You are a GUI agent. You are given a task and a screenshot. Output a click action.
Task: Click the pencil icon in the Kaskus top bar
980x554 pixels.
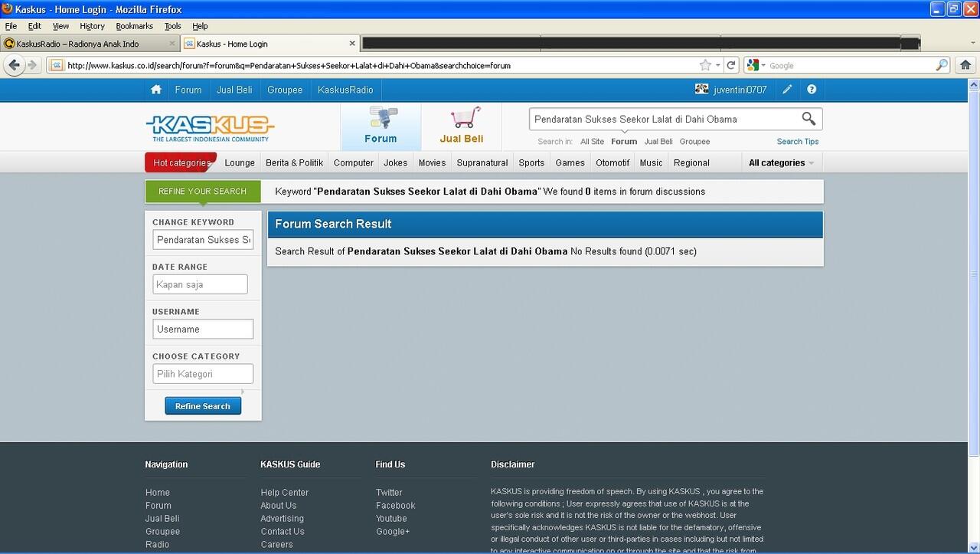[x=787, y=90]
